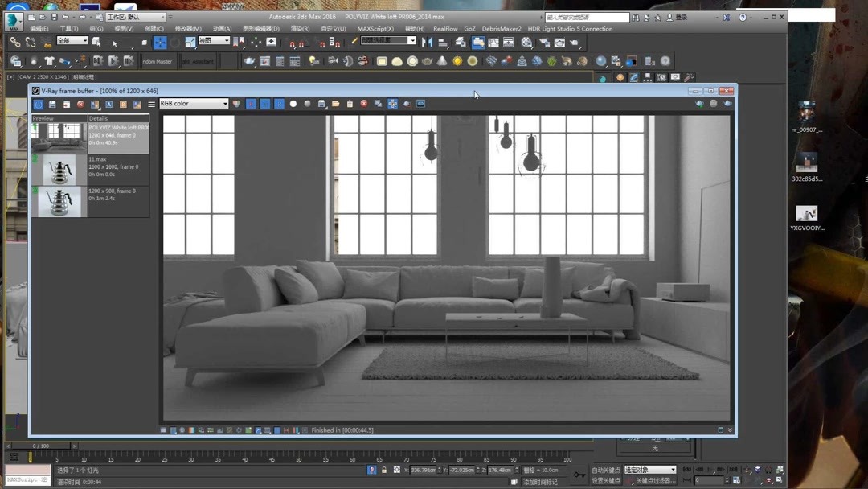Image resolution: width=868 pixels, height=489 pixels.
Task: Open the Select by Name dialog icon
Action: pyautogui.click(x=96, y=42)
